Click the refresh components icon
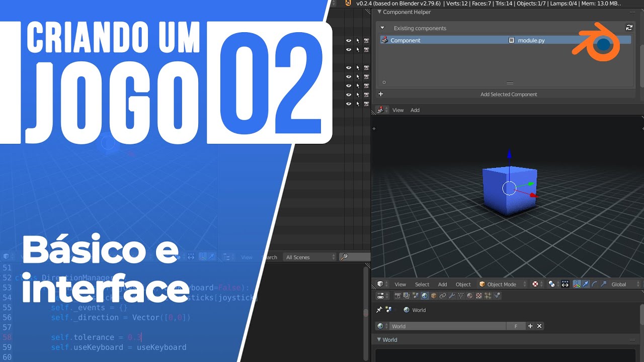This screenshot has height=362, width=644. pos(629,28)
